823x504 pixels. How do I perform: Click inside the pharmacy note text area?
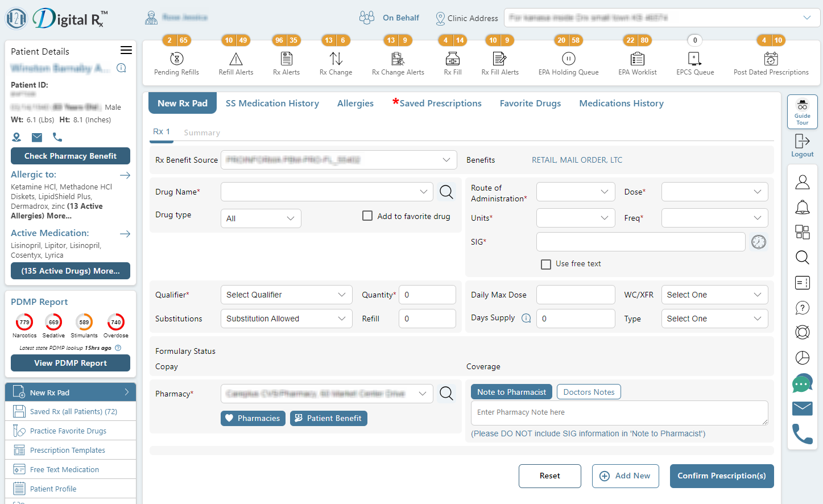click(x=619, y=413)
